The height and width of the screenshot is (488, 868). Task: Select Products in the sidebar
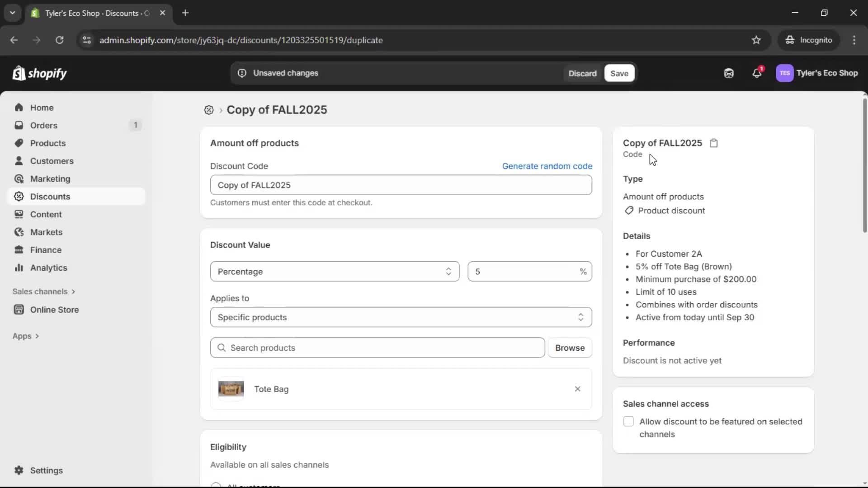(x=47, y=143)
